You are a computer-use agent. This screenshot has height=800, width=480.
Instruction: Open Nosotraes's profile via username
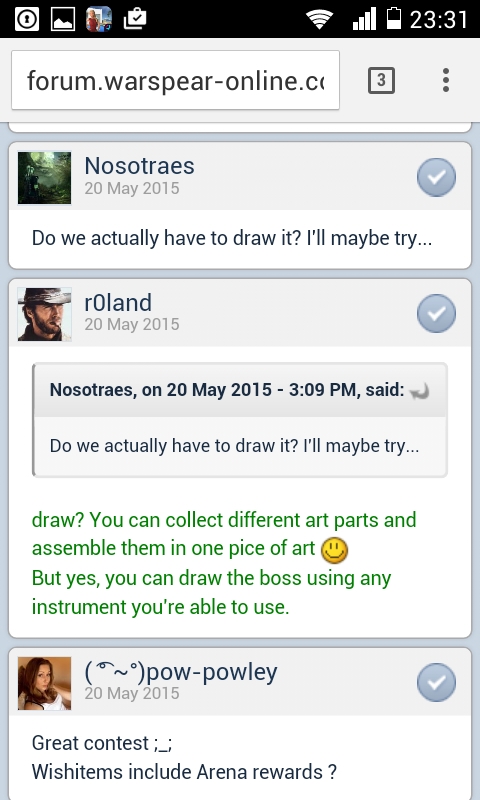click(x=139, y=166)
